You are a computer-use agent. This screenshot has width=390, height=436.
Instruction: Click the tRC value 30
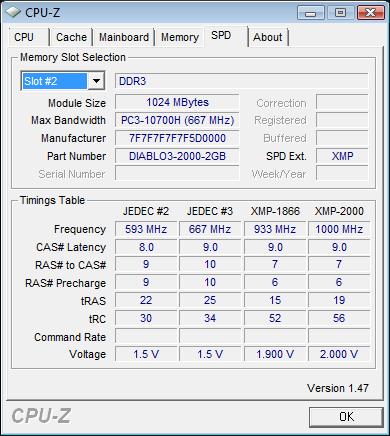[x=146, y=318]
